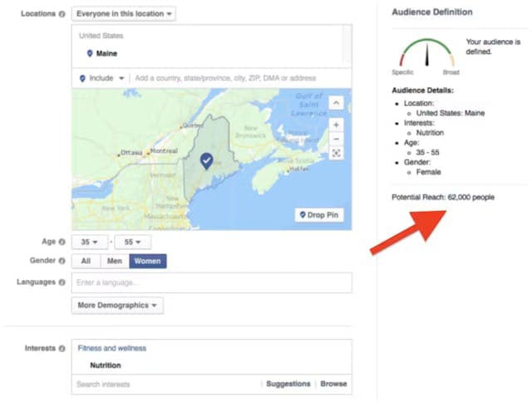Image resolution: width=532 pixels, height=402 pixels.
Task: Expand the More Demographics dropdown
Action: click(117, 305)
